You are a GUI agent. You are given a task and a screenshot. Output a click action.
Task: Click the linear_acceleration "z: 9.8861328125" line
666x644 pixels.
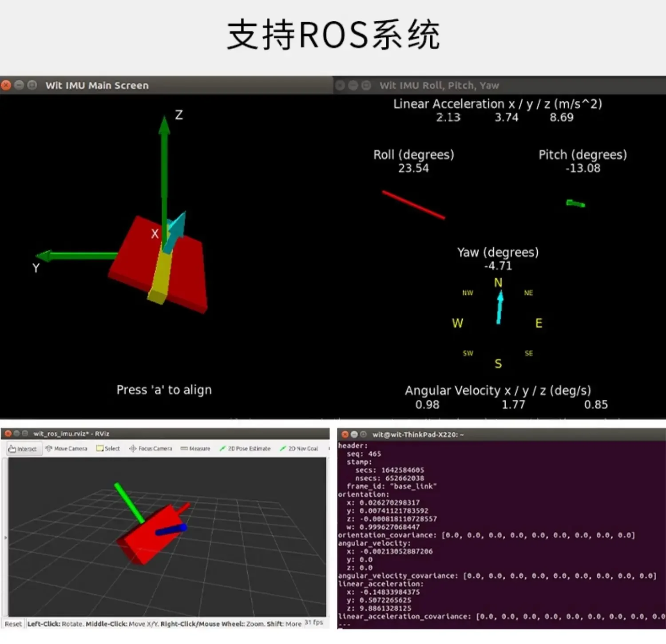(x=379, y=608)
